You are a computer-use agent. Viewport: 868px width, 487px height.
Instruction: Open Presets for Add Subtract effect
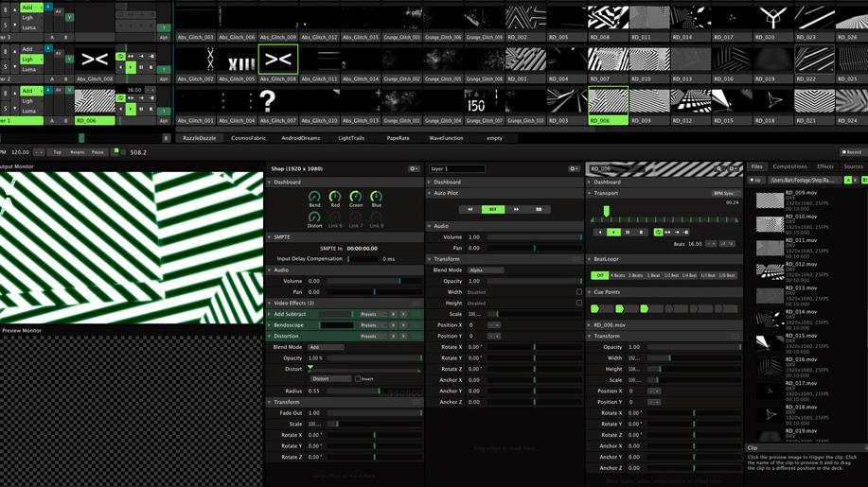pyautogui.click(x=372, y=314)
